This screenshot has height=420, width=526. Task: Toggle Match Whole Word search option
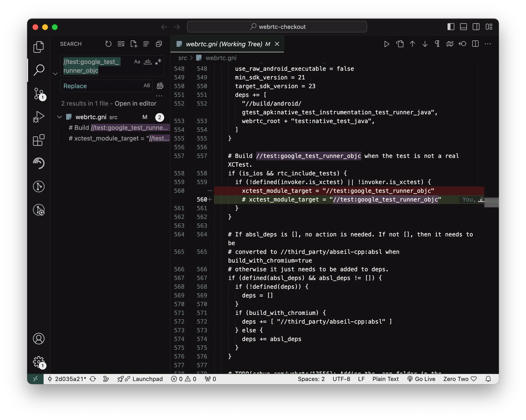point(147,62)
